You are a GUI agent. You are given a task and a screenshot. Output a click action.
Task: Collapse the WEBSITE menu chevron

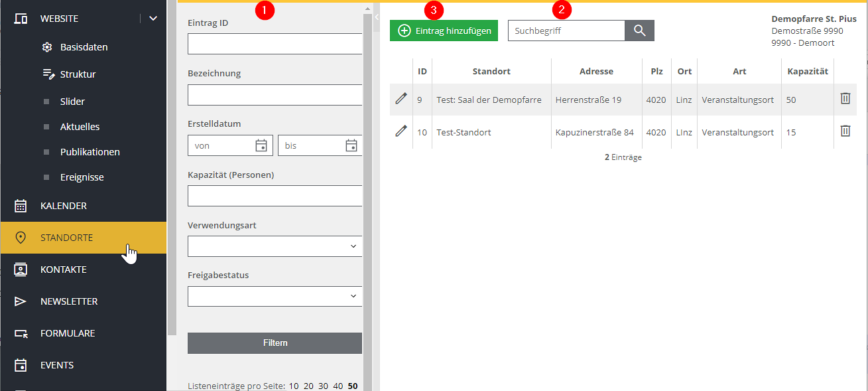(x=153, y=19)
